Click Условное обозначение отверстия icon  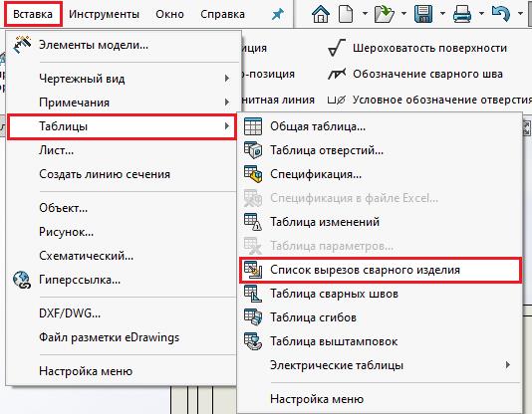click(x=337, y=100)
